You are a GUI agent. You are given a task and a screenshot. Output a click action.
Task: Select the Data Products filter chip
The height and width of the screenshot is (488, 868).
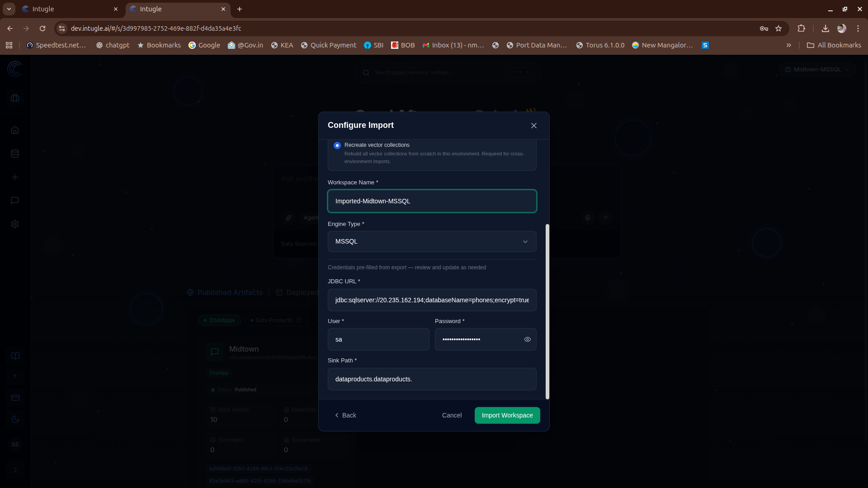pyautogui.click(x=276, y=320)
